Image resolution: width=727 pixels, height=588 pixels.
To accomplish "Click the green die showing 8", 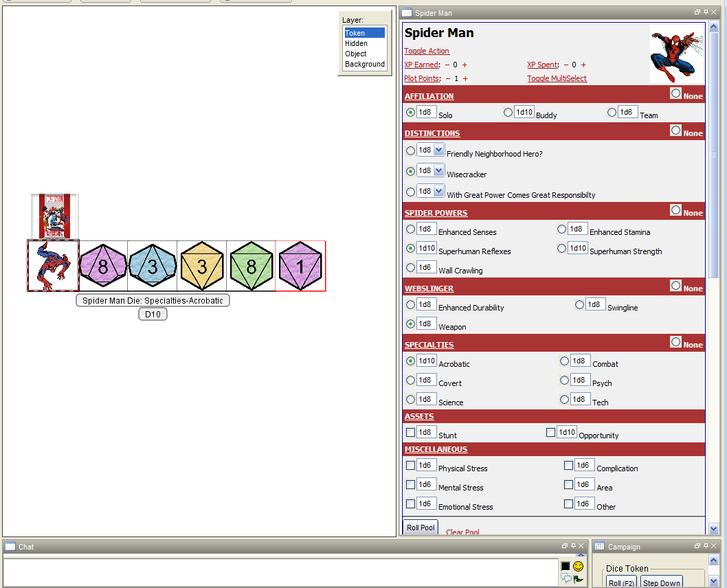I will coord(251,266).
